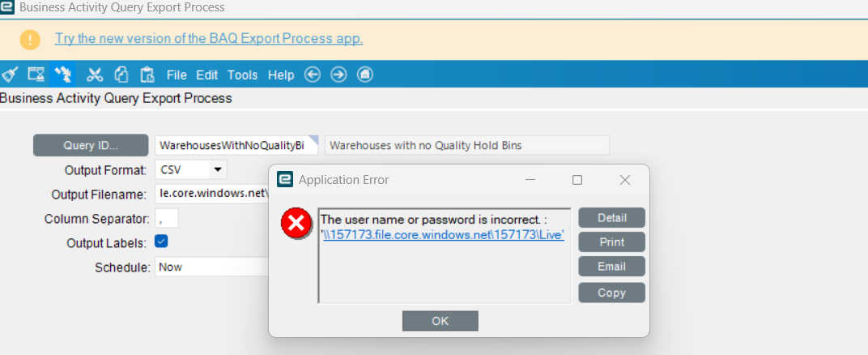This screenshot has height=355, width=868.
Task: Click the Cut scissors icon
Action: coord(95,75)
